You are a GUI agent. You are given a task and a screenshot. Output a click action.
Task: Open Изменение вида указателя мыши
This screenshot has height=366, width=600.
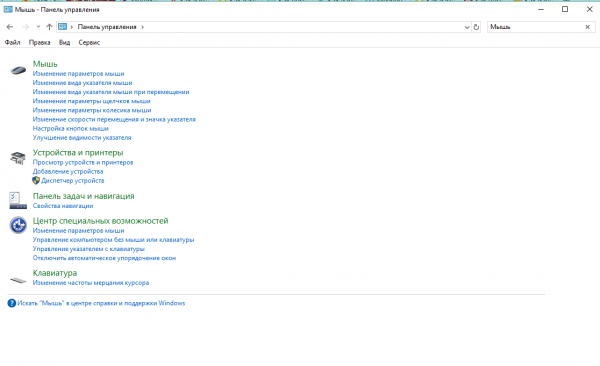pos(82,83)
